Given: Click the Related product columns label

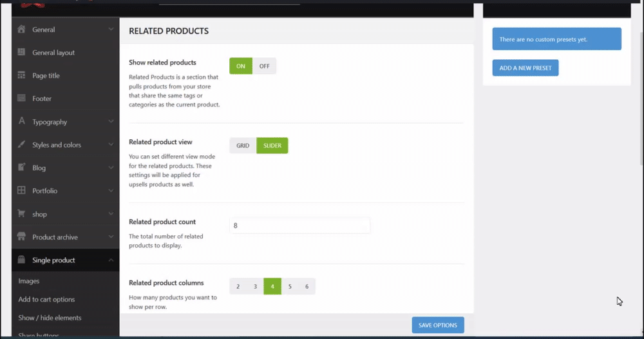Looking at the screenshot, I should (166, 283).
